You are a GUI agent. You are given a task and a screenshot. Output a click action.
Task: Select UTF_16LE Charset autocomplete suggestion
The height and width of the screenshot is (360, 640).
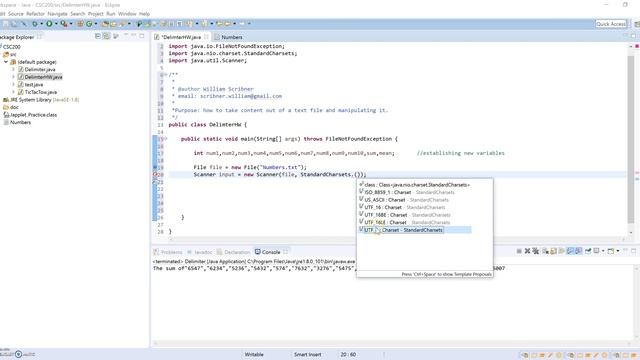415,222
